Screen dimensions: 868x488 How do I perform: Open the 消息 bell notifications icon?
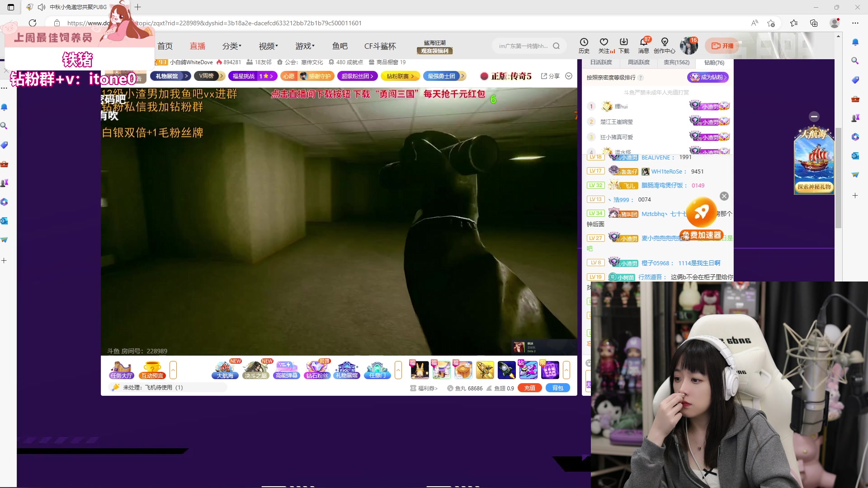coord(643,42)
